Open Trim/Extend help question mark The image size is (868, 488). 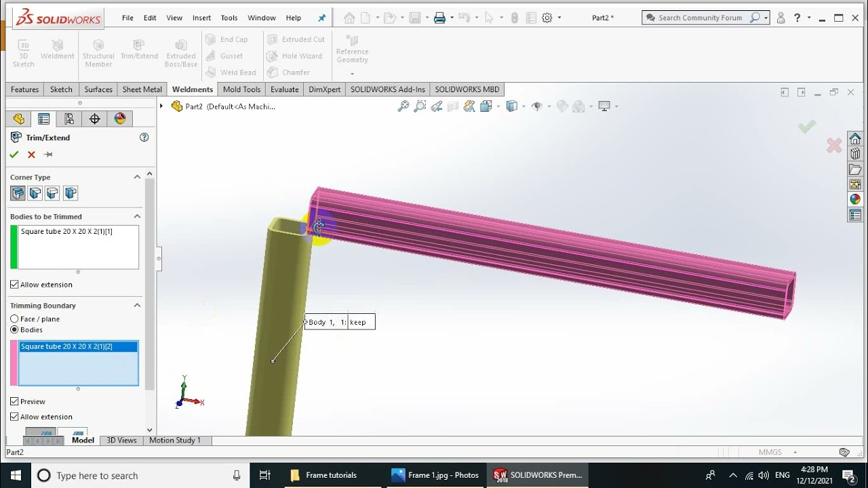(144, 137)
